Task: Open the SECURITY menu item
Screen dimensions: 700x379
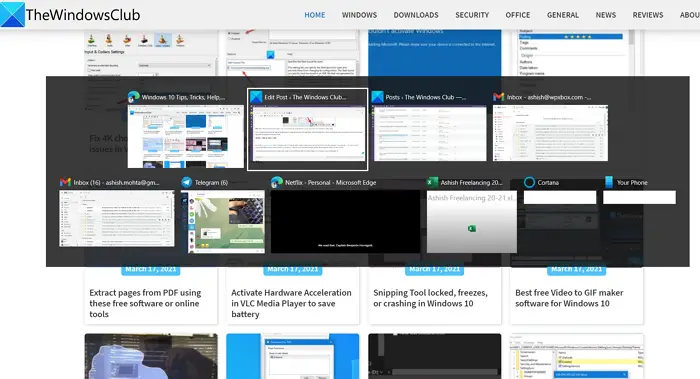Action: [472, 15]
